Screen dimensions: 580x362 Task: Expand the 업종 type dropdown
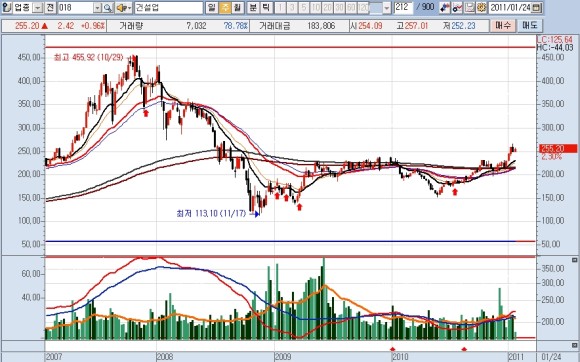coord(37,8)
